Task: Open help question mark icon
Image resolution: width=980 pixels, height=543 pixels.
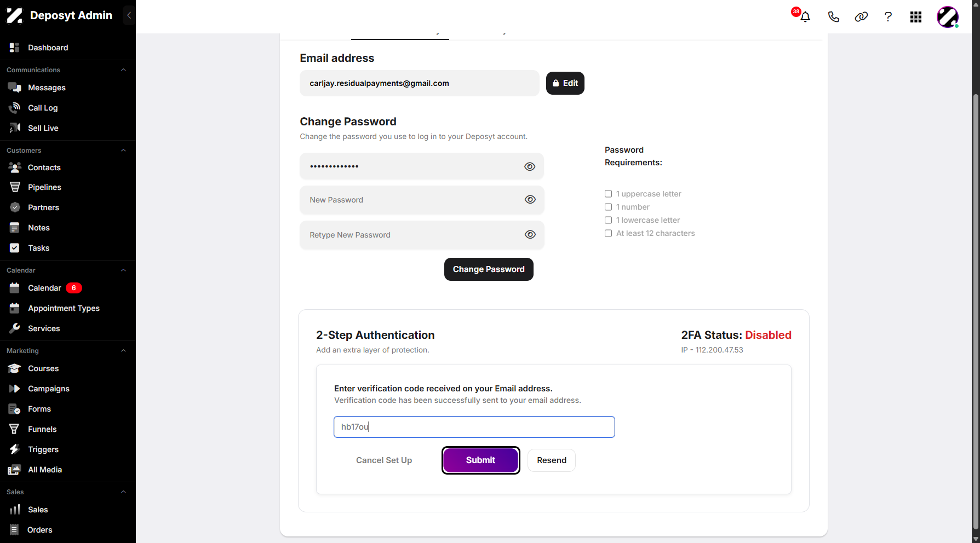Action: (x=888, y=17)
